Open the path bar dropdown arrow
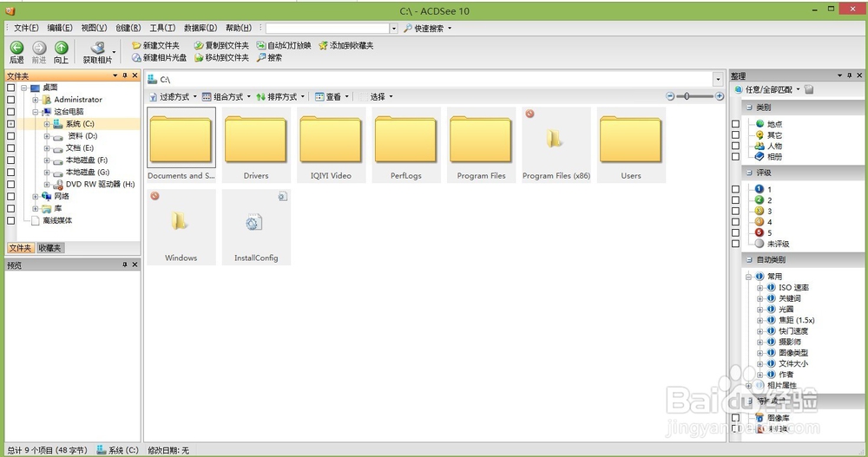 718,80
